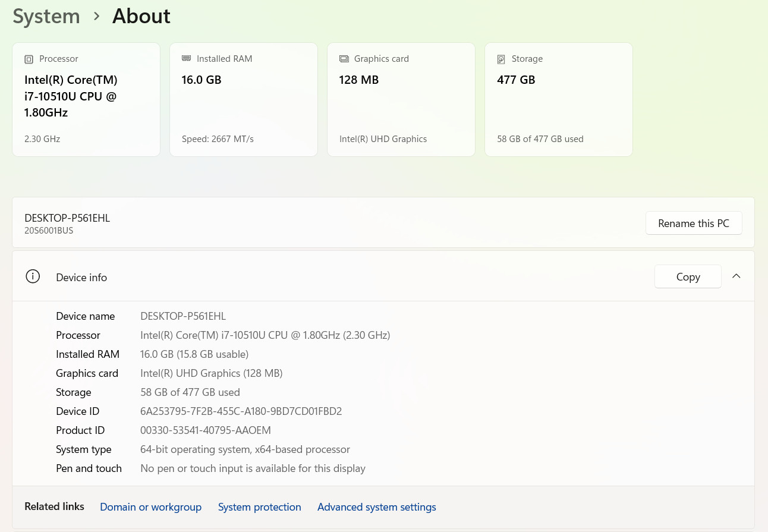Click the About breadcrumb title
The image size is (768, 532).
(141, 16)
